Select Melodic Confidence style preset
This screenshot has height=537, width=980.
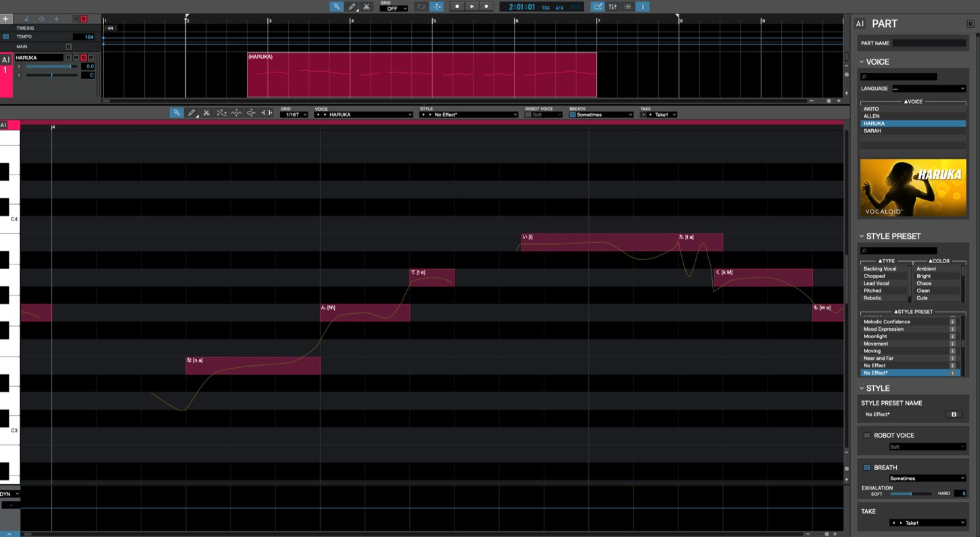point(906,322)
